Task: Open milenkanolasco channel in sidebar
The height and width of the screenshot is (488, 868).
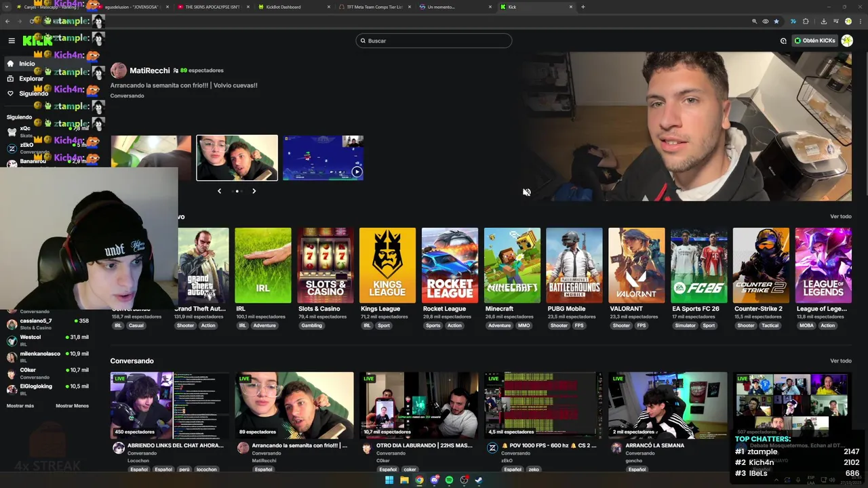Action: pos(47,357)
